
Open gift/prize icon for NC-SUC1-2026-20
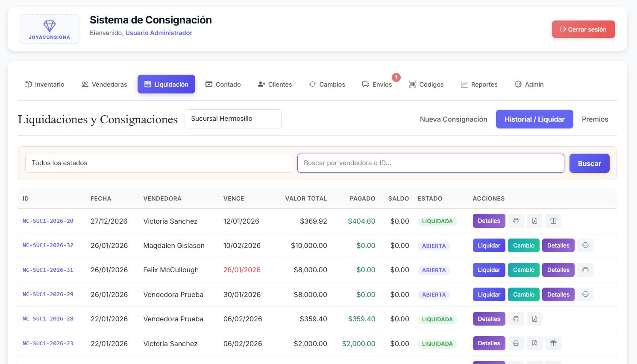(553, 221)
